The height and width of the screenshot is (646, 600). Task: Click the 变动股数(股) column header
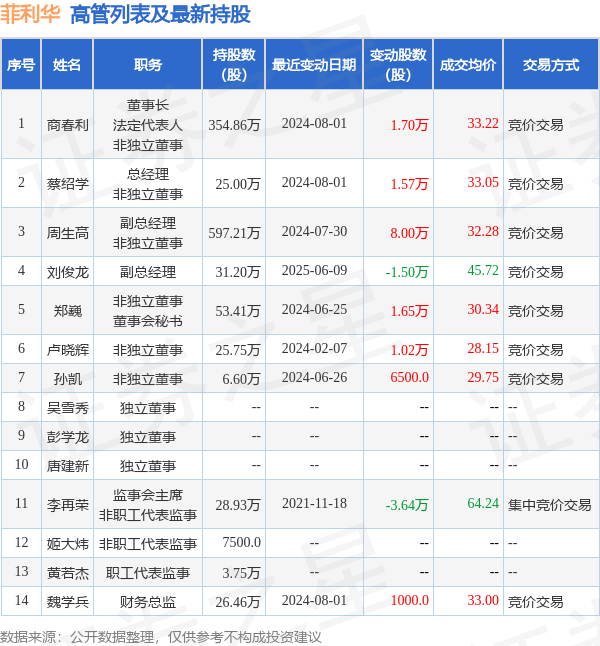tap(398, 65)
